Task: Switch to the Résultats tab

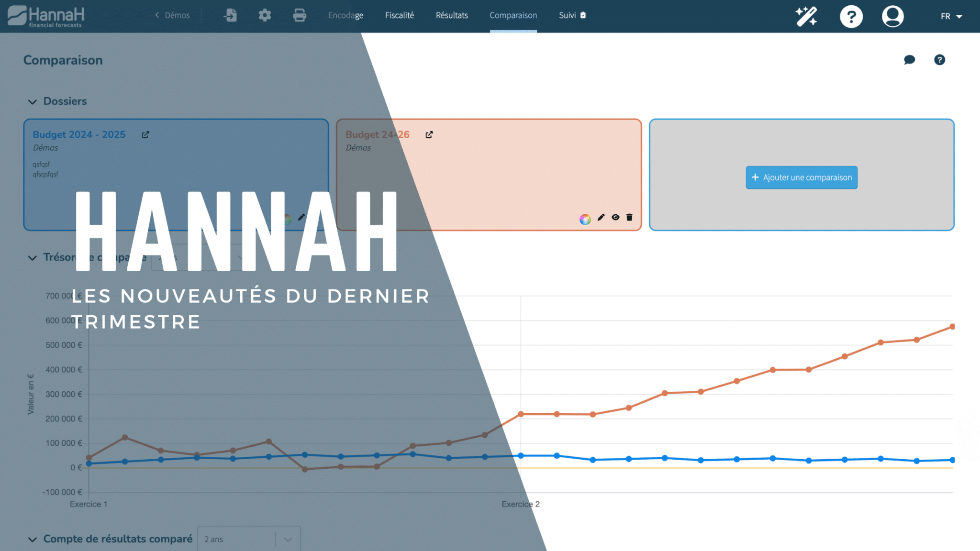Action: tap(451, 15)
